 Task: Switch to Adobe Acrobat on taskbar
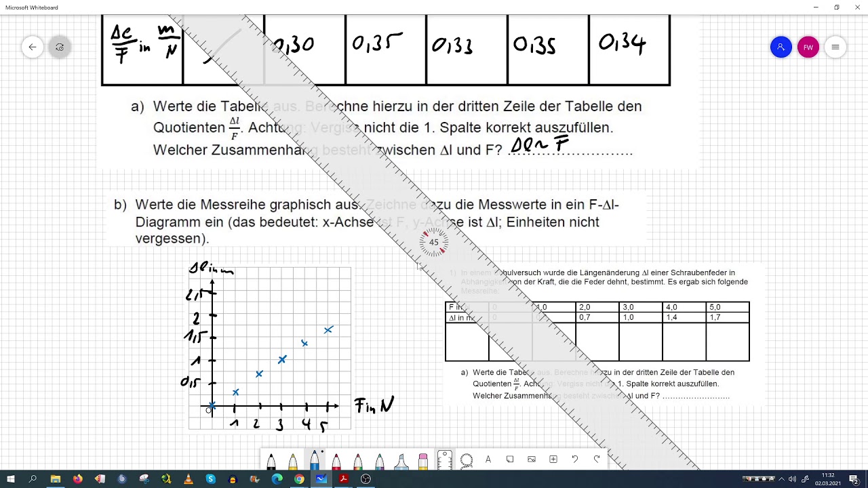344,479
